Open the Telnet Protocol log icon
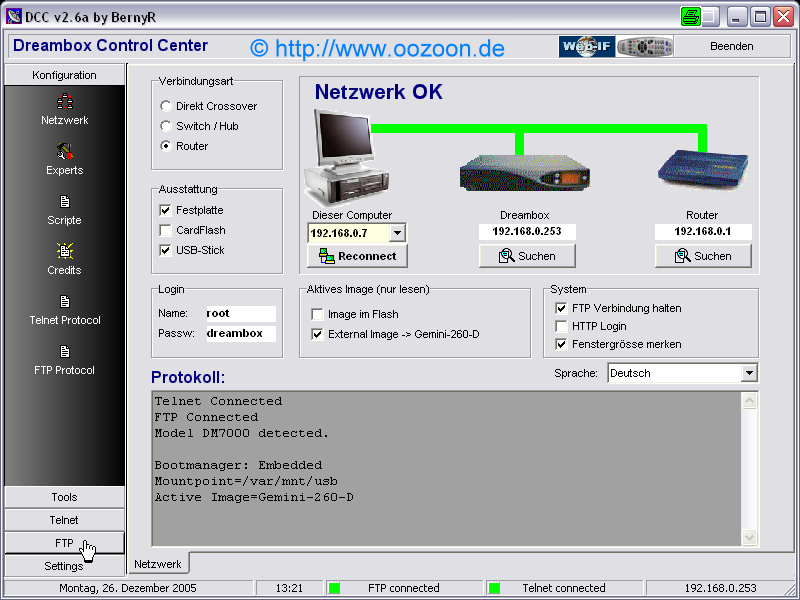The image size is (800, 600). click(x=65, y=302)
